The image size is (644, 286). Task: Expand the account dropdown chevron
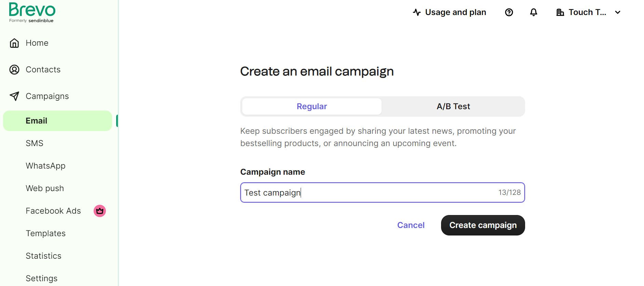point(617,12)
